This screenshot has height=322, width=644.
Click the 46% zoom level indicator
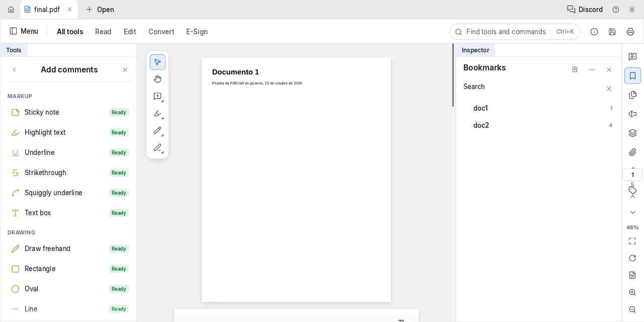click(632, 227)
